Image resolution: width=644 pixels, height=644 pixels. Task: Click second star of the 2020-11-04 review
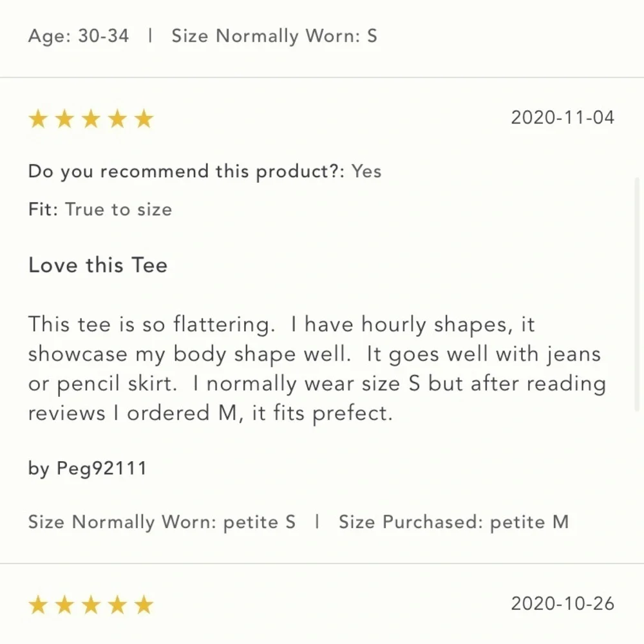tap(65, 119)
